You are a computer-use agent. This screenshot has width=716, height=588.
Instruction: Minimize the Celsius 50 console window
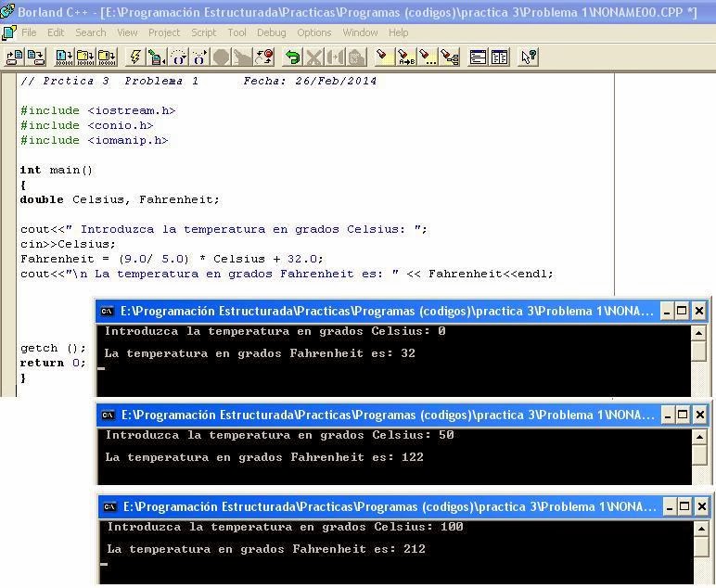point(667,415)
